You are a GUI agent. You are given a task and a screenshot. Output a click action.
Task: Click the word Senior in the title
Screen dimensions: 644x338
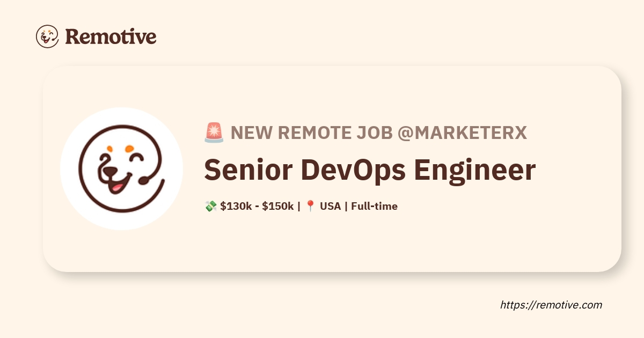pyautogui.click(x=247, y=170)
